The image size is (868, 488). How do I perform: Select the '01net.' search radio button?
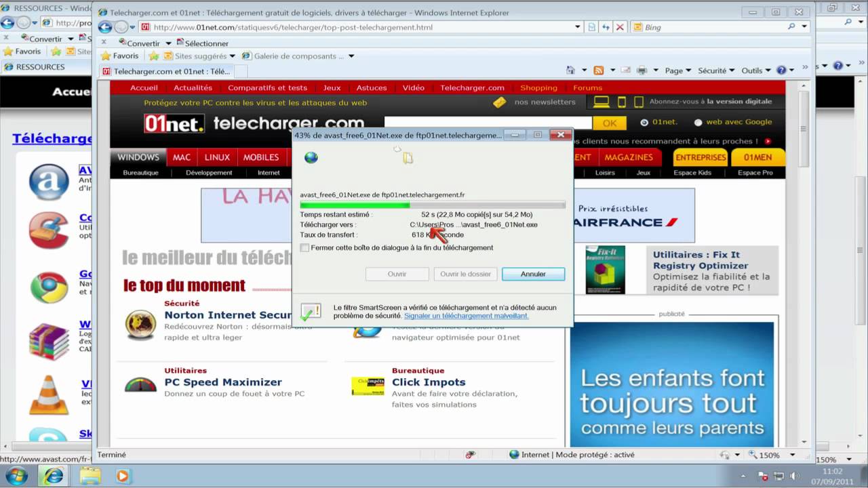point(644,123)
